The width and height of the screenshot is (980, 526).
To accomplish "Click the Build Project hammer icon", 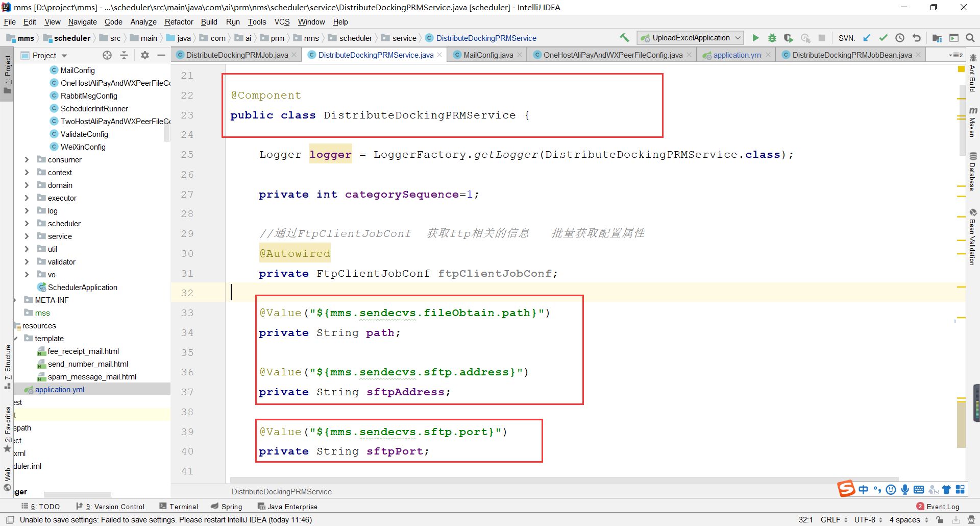I will 624,38.
